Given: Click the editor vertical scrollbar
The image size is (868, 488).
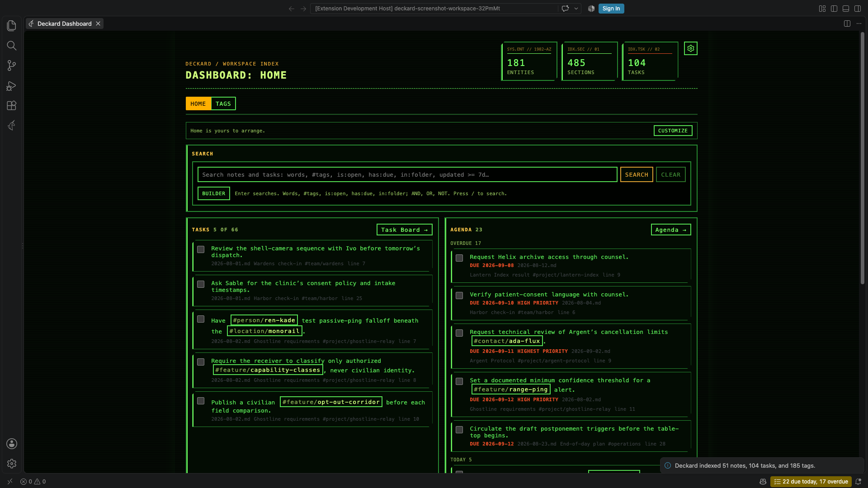Looking at the screenshot, I should (x=862, y=158).
